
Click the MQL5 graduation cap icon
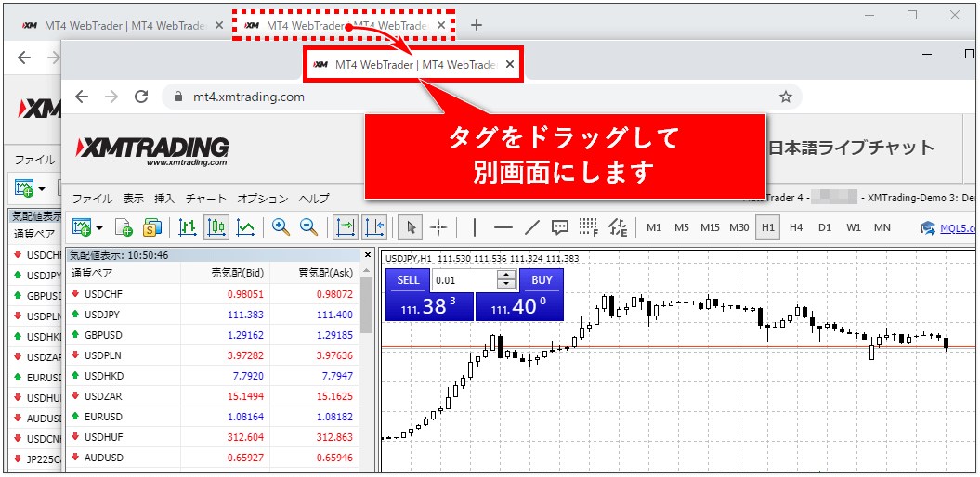(927, 228)
